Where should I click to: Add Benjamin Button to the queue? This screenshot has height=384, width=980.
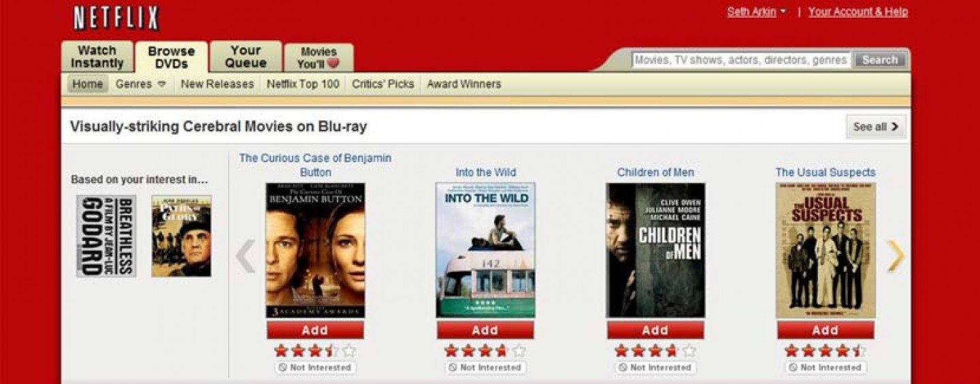click(315, 330)
